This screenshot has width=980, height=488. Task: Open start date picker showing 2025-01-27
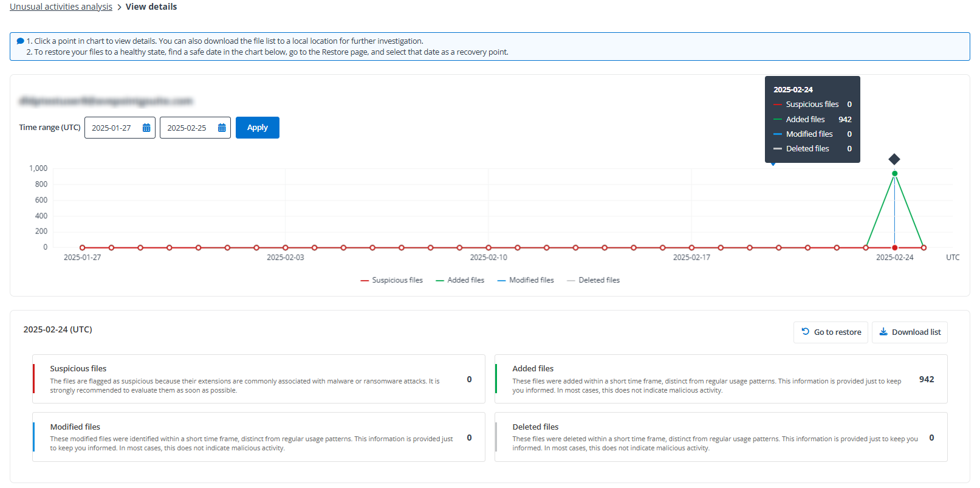(x=112, y=128)
